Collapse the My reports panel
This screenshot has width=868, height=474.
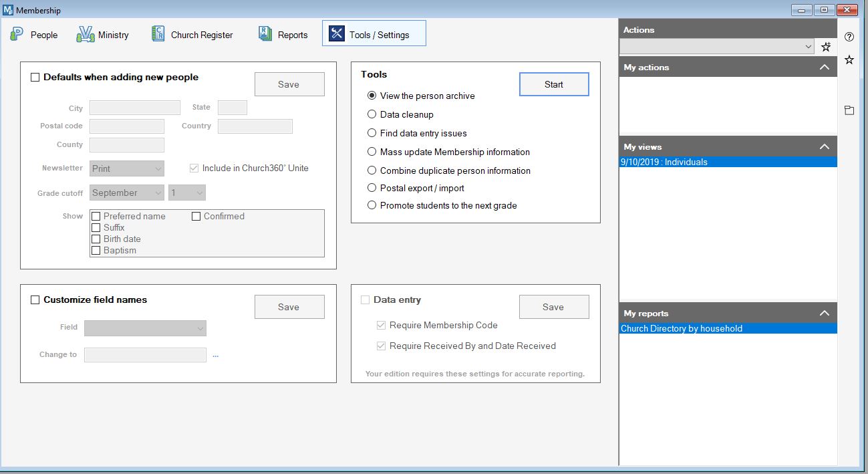tap(824, 314)
